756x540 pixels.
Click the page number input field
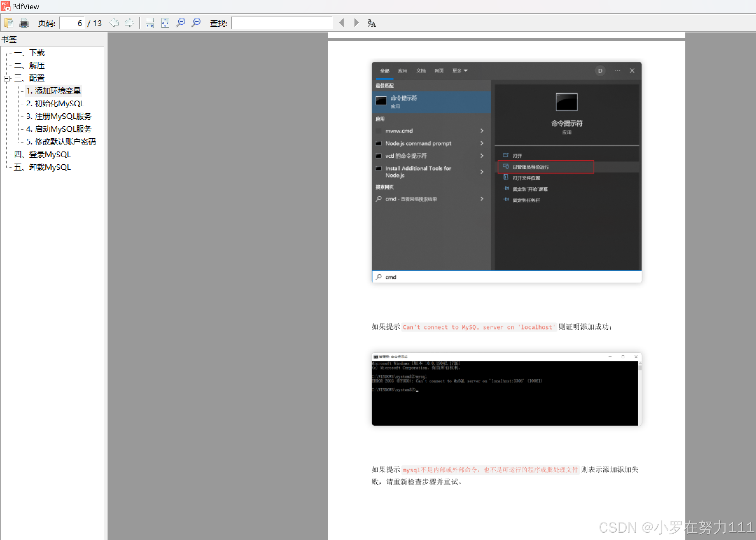pyautogui.click(x=72, y=23)
